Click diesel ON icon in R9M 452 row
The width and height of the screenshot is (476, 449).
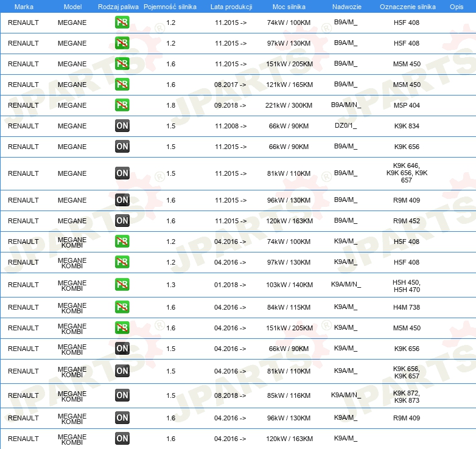pos(122,221)
